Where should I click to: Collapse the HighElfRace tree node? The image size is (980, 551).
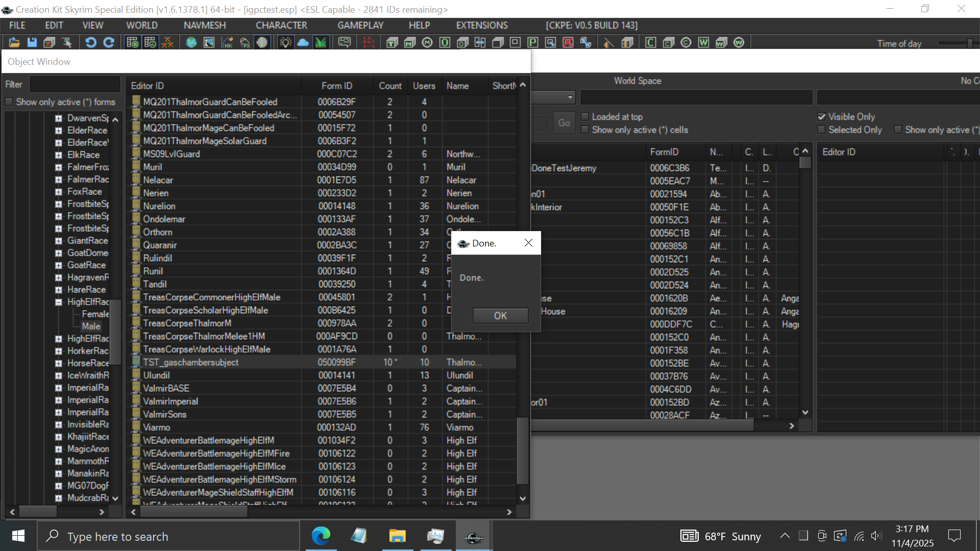pyautogui.click(x=59, y=302)
